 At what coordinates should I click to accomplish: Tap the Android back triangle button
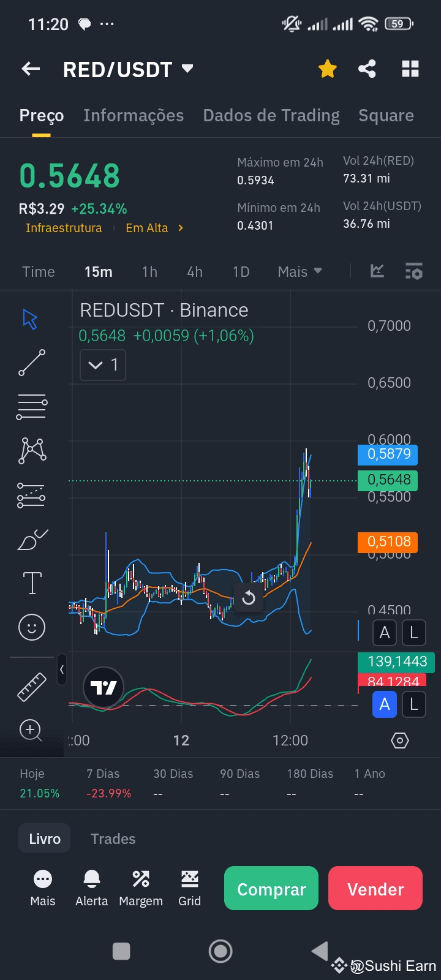point(319,951)
